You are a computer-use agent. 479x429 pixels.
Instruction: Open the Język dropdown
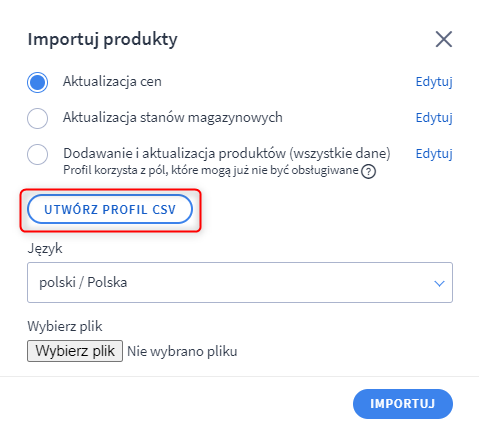(x=240, y=282)
